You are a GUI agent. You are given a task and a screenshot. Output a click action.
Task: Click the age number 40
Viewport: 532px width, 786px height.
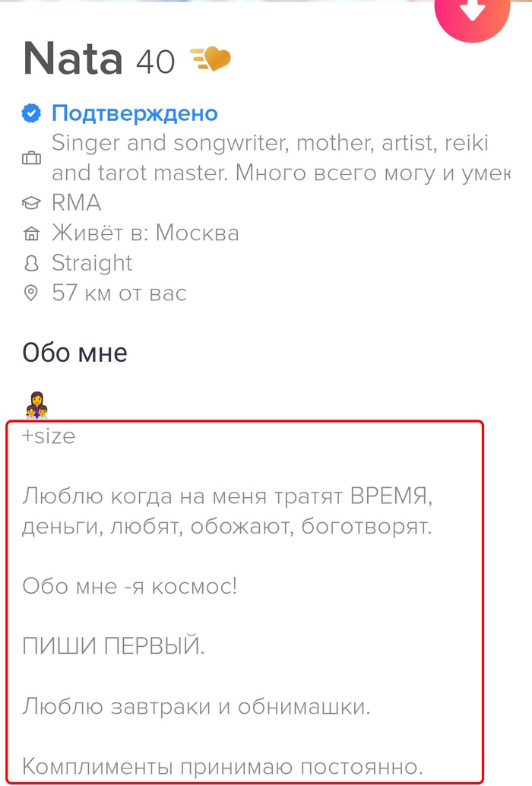tap(157, 61)
